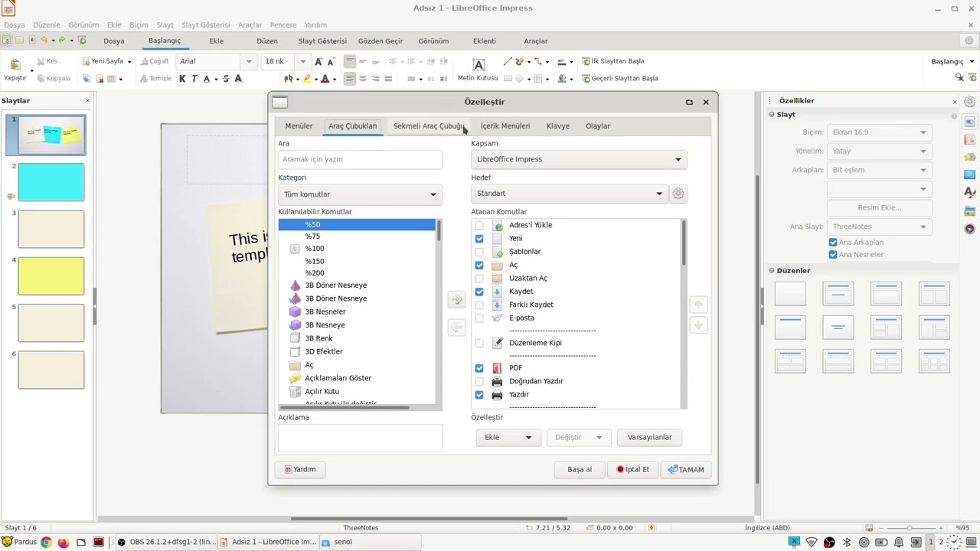
Task: Adjust the zoom slider in status bar
Action: [x=910, y=528]
